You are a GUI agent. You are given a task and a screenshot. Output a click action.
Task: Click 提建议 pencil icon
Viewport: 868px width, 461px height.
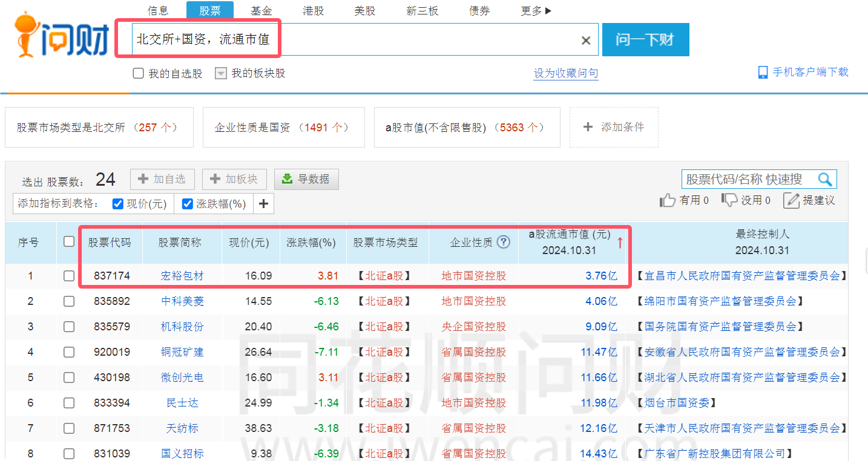792,200
